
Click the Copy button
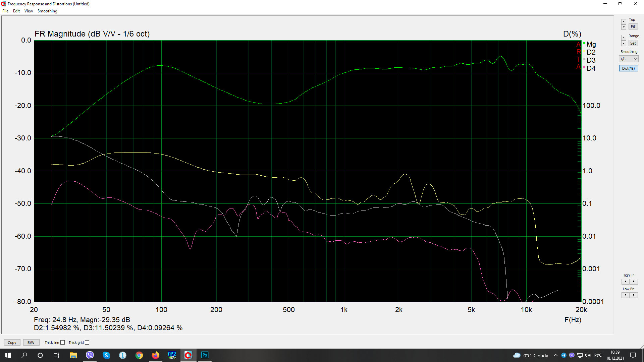tap(12, 343)
